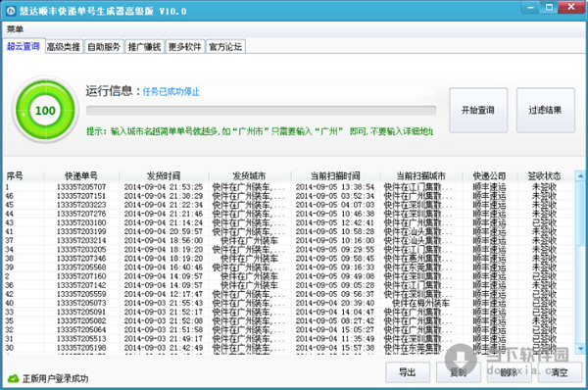
Task: Maximize the application window
Action: (x=550, y=7)
